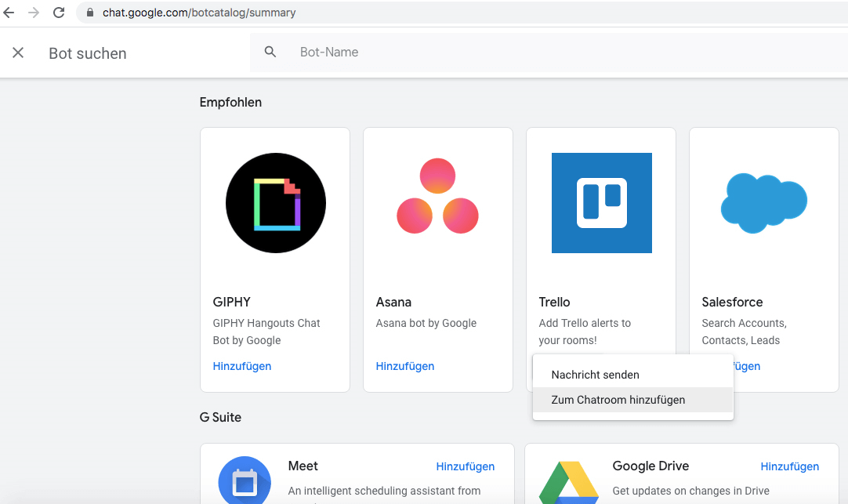Click the 'Bot suchen' header title
The image size is (848, 504).
(88, 53)
